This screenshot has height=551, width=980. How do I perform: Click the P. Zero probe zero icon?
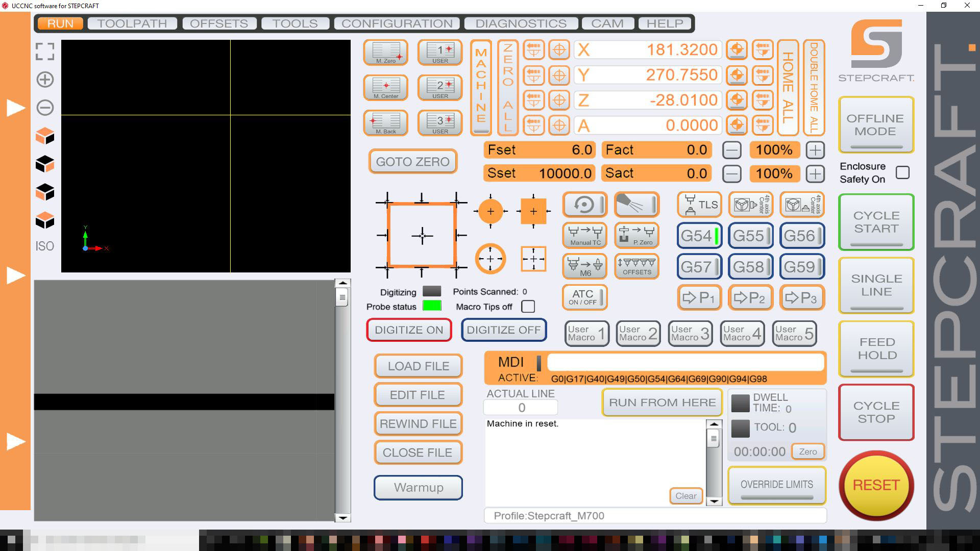click(636, 235)
